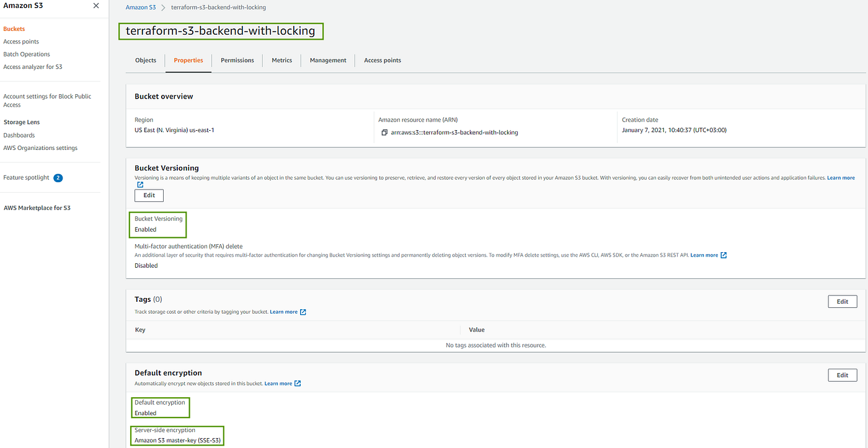Image resolution: width=868 pixels, height=448 pixels.
Task: Open external link icon under Bucket Versioning description
Action: tap(140, 185)
